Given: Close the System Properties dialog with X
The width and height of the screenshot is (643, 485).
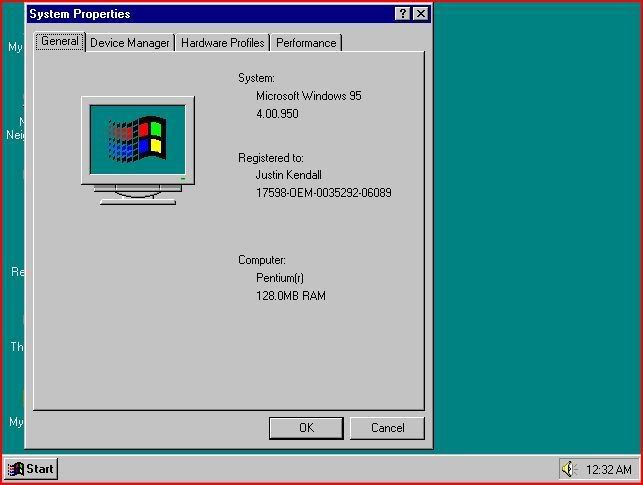Looking at the screenshot, I should coord(420,14).
